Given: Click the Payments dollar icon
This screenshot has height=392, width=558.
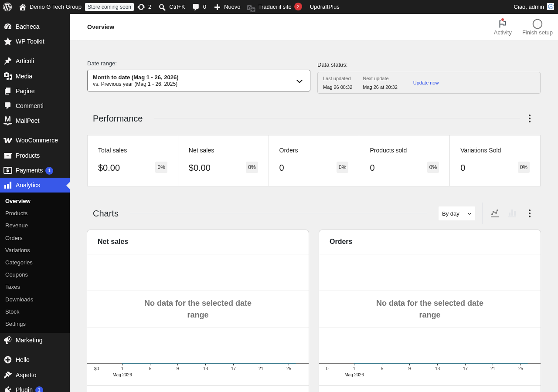Looking at the screenshot, I should coord(8,170).
